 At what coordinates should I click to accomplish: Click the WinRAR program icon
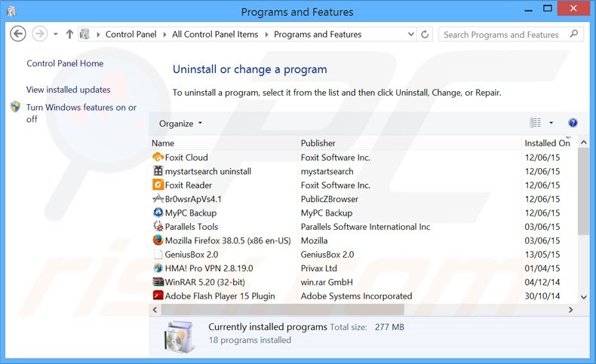point(158,282)
